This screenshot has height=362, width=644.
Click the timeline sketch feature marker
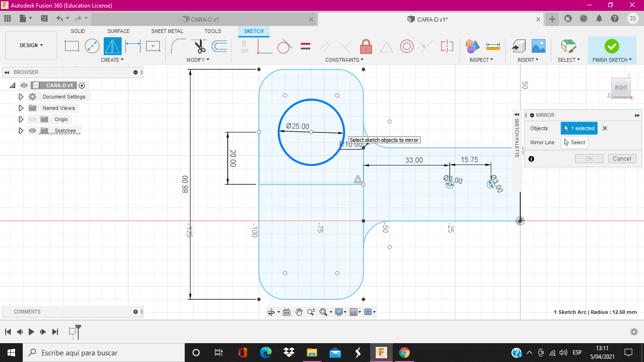pos(73,332)
